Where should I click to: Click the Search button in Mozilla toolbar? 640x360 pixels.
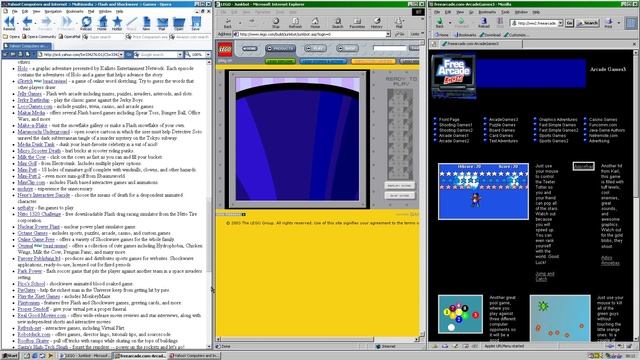587,23
